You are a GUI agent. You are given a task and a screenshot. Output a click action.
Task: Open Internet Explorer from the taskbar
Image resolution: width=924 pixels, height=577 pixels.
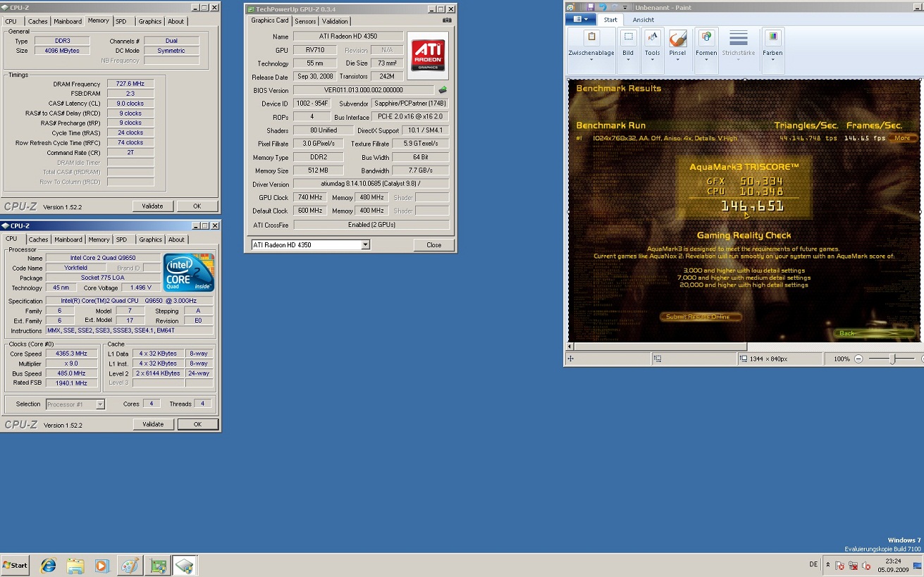tap(48, 565)
